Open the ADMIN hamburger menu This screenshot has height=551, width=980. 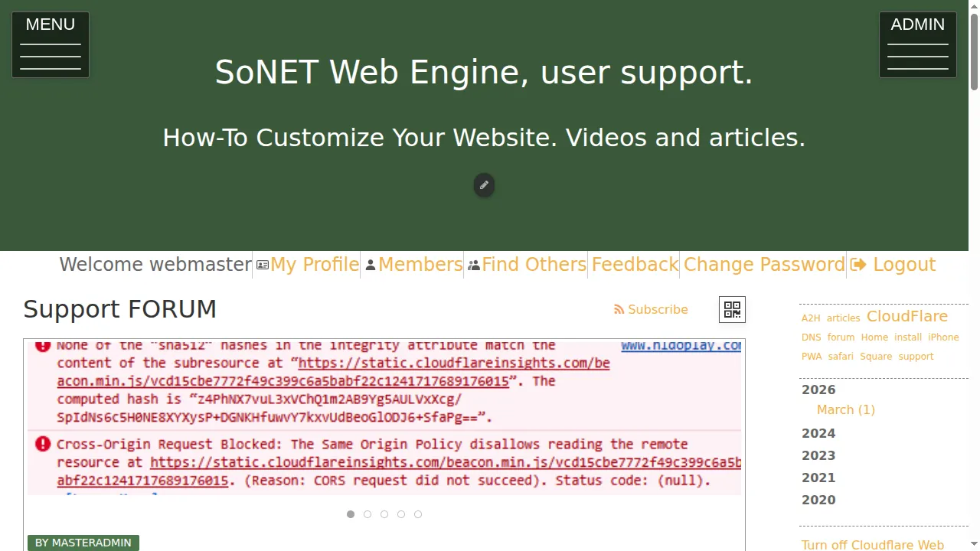(918, 45)
